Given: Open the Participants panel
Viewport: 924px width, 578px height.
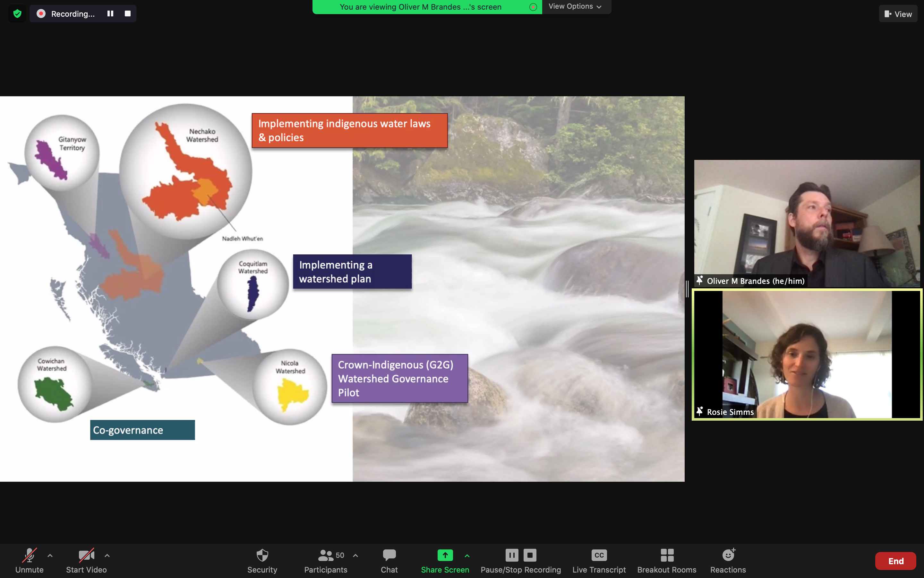Looking at the screenshot, I should 326,560.
